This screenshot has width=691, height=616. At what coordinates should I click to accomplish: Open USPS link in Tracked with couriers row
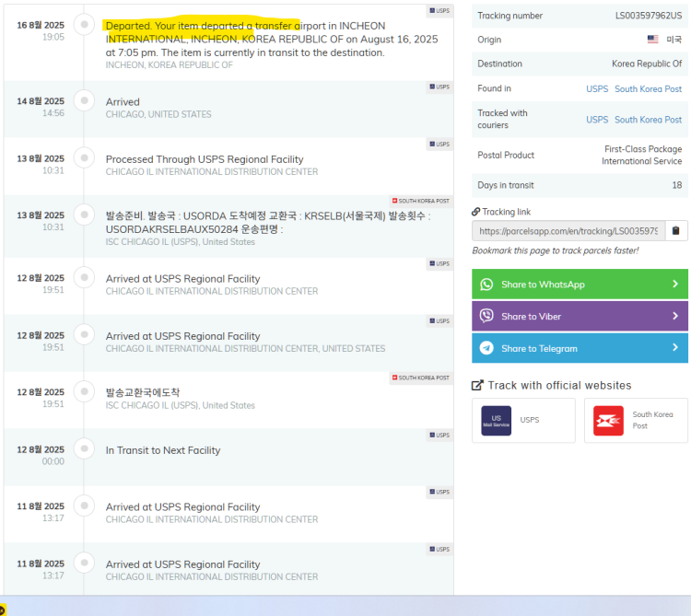pos(597,120)
